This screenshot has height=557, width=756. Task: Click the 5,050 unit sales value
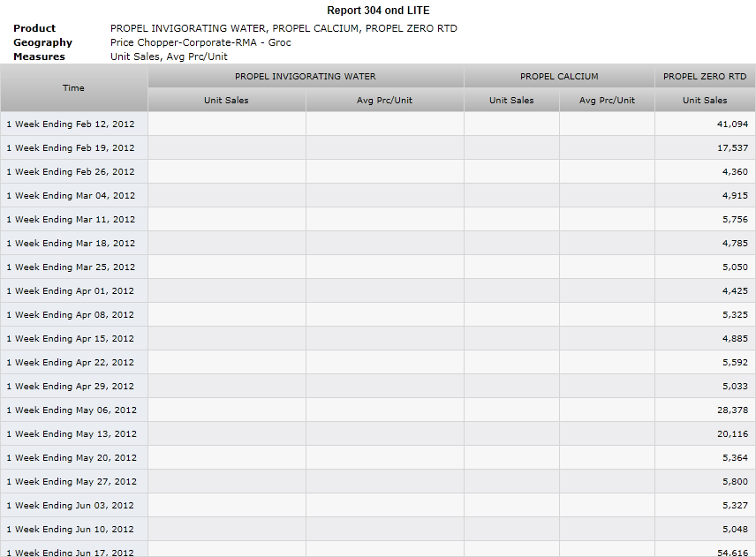point(736,267)
